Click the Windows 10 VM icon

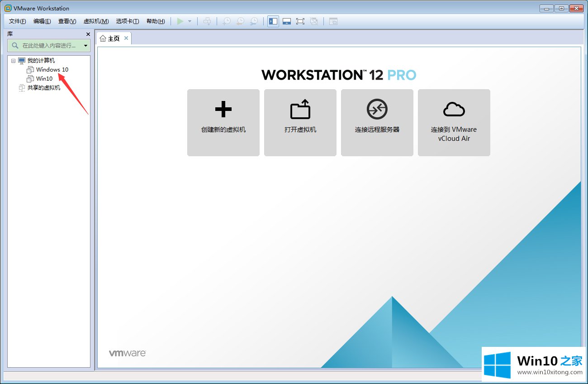point(30,69)
